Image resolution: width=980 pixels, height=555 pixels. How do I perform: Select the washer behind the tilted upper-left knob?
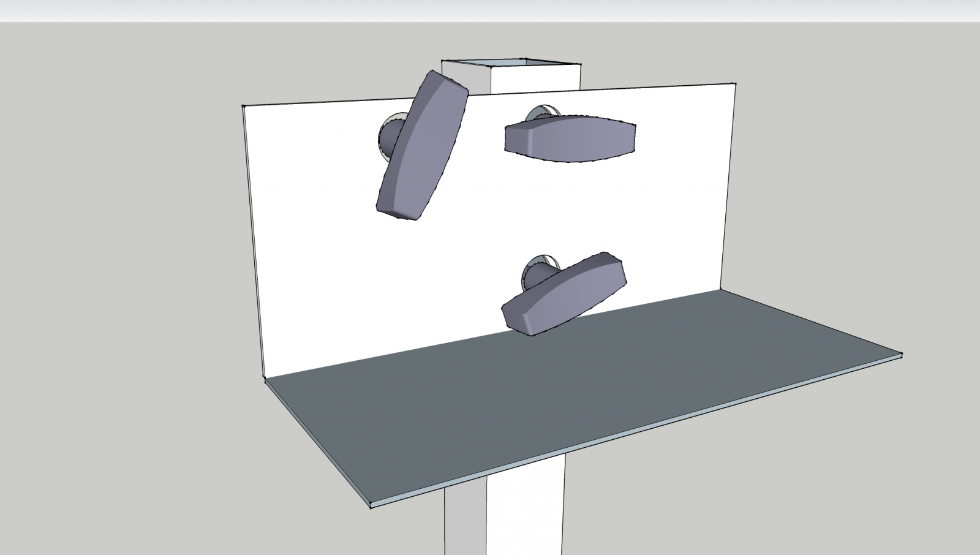pyautogui.click(x=390, y=138)
